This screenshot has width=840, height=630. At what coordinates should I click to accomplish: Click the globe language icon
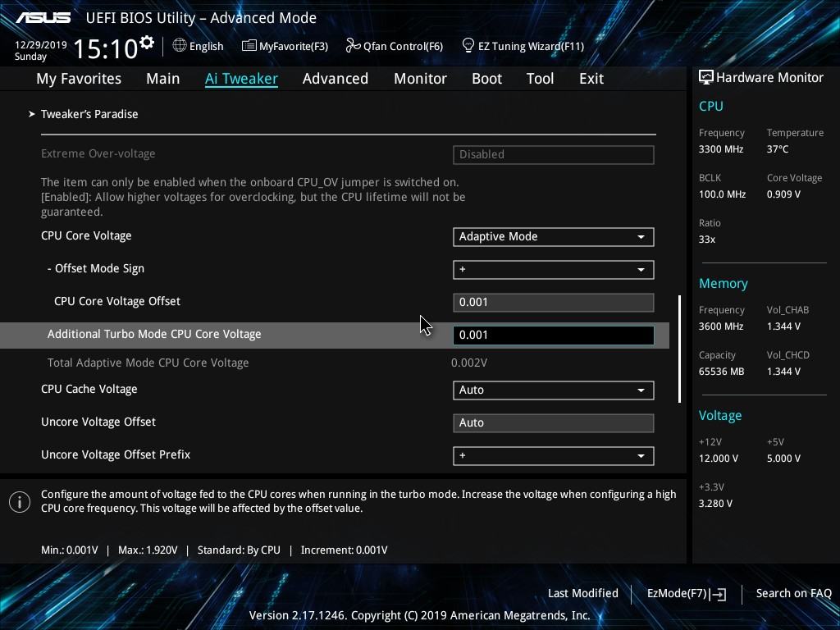(180, 46)
